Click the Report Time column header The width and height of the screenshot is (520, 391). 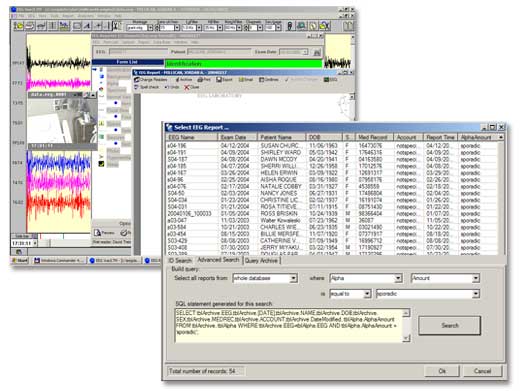pos(440,137)
